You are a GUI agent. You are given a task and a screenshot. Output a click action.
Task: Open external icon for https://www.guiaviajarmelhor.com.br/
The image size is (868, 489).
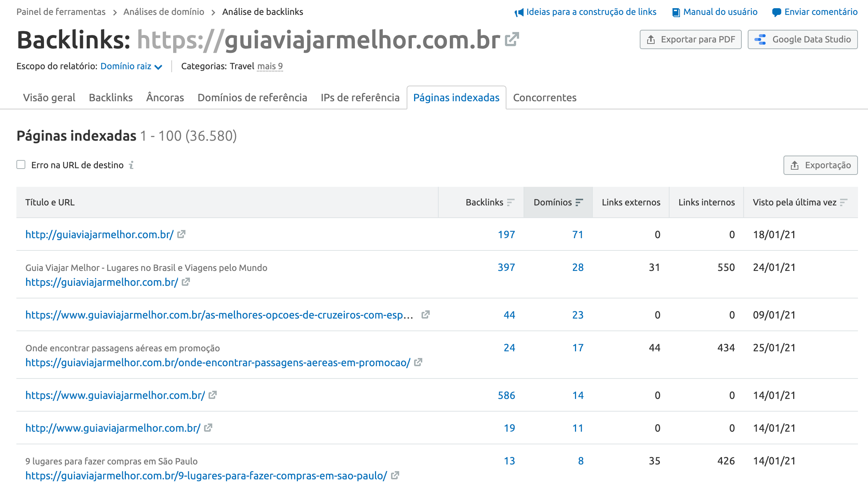pos(213,395)
